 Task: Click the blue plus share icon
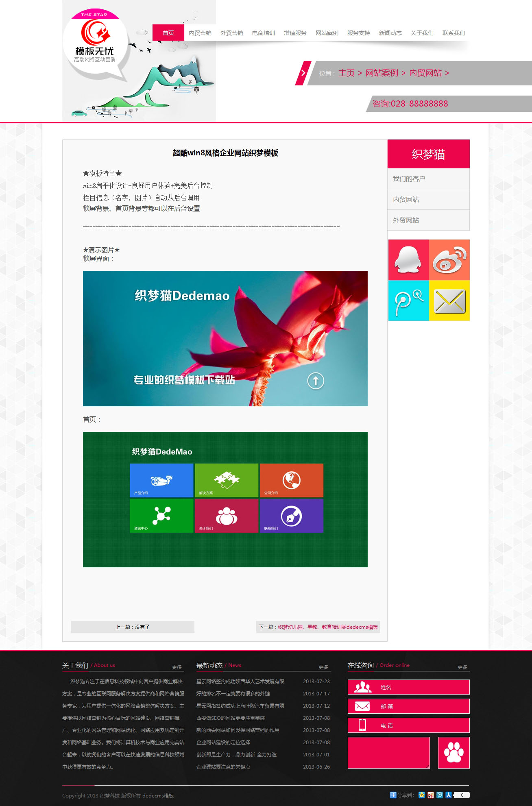393,795
